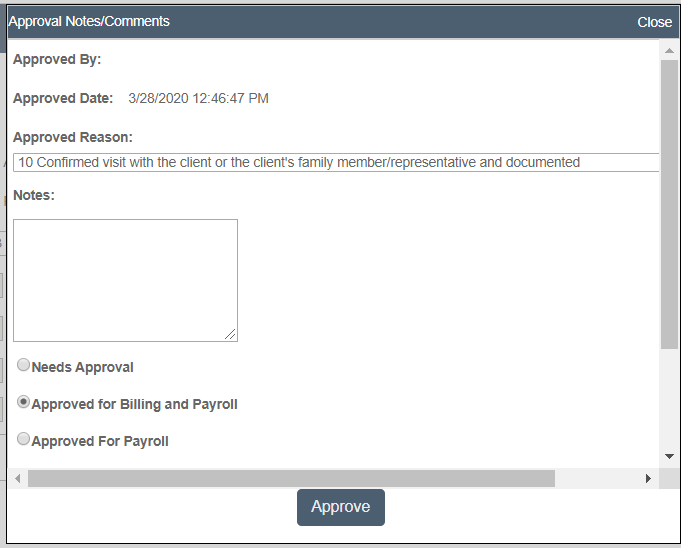Click the vertical scrollbar down arrow
681x548 pixels.
(669, 456)
